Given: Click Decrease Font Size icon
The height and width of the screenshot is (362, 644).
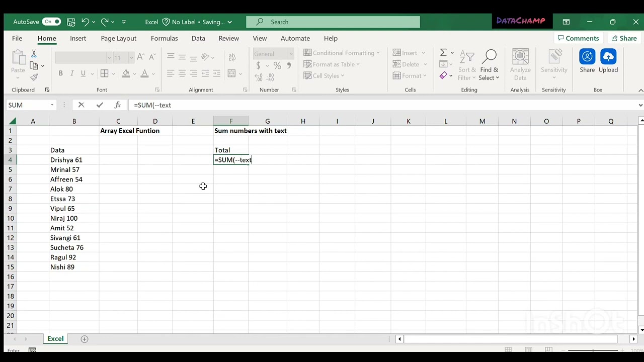Looking at the screenshot, I should click(x=152, y=57).
